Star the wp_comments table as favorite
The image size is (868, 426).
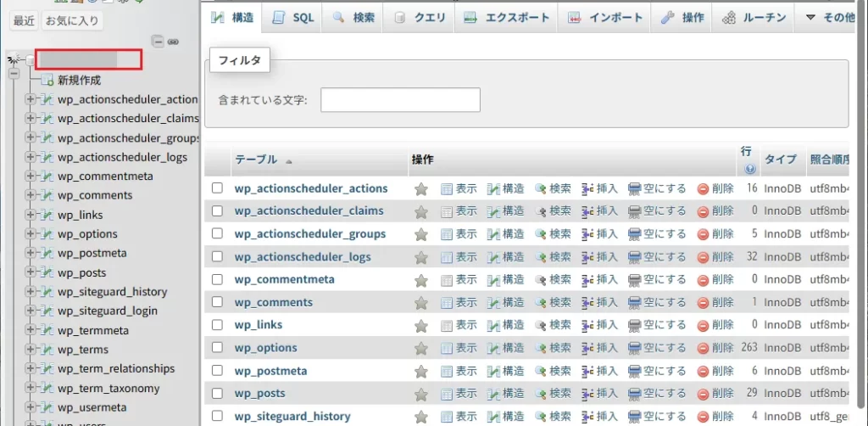(x=421, y=302)
